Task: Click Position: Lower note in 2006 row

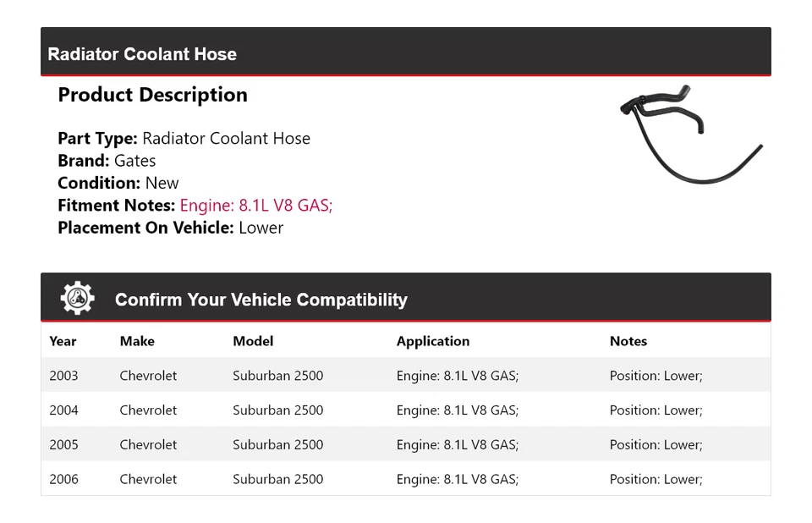Action: coord(656,479)
